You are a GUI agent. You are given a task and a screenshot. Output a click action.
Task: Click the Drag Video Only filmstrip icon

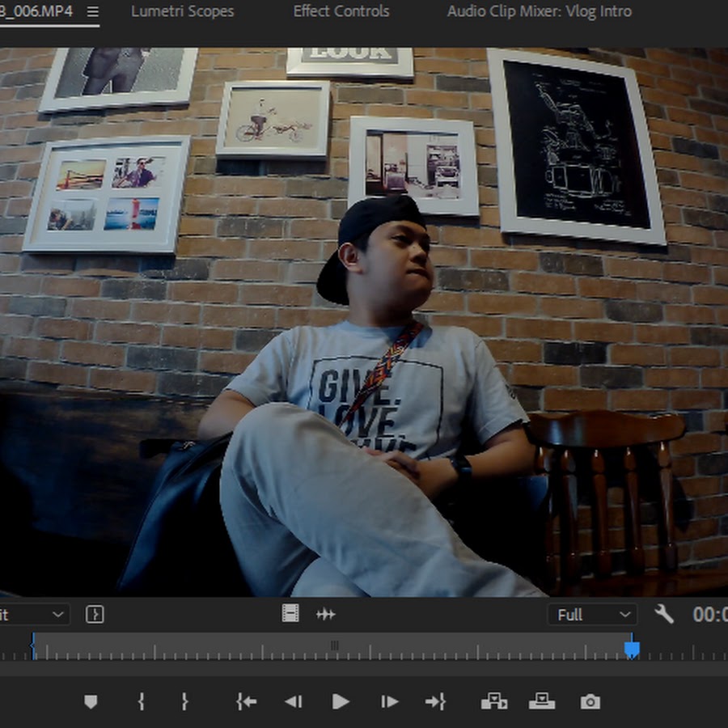[290, 614]
